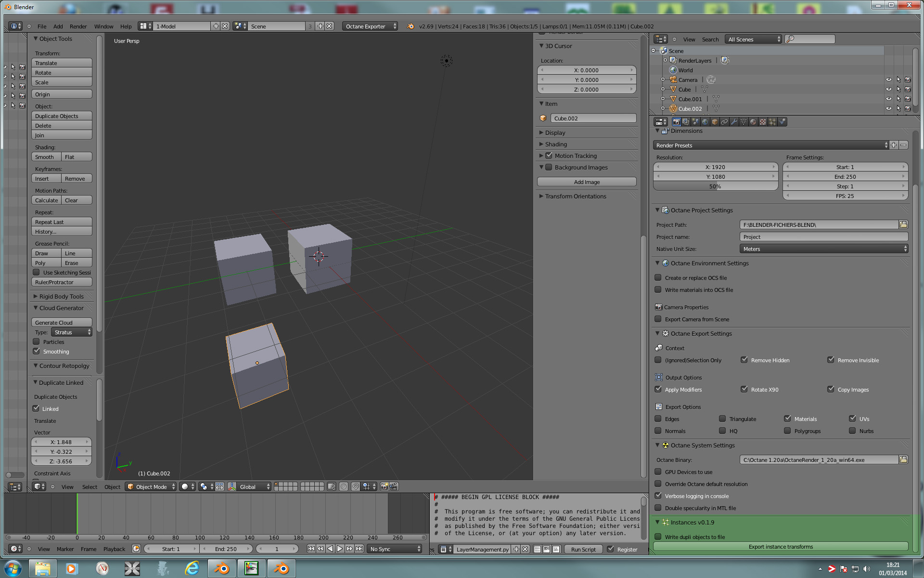Open the Material properties tab
The height and width of the screenshot is (578, 924).
pyautogui.click(x=753, y=122)
